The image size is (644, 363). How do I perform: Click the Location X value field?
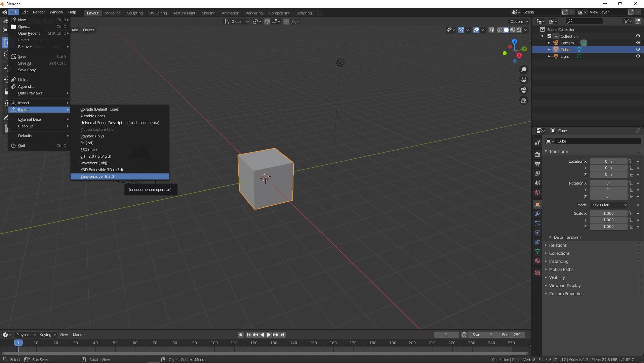click(x=608, y=161)
